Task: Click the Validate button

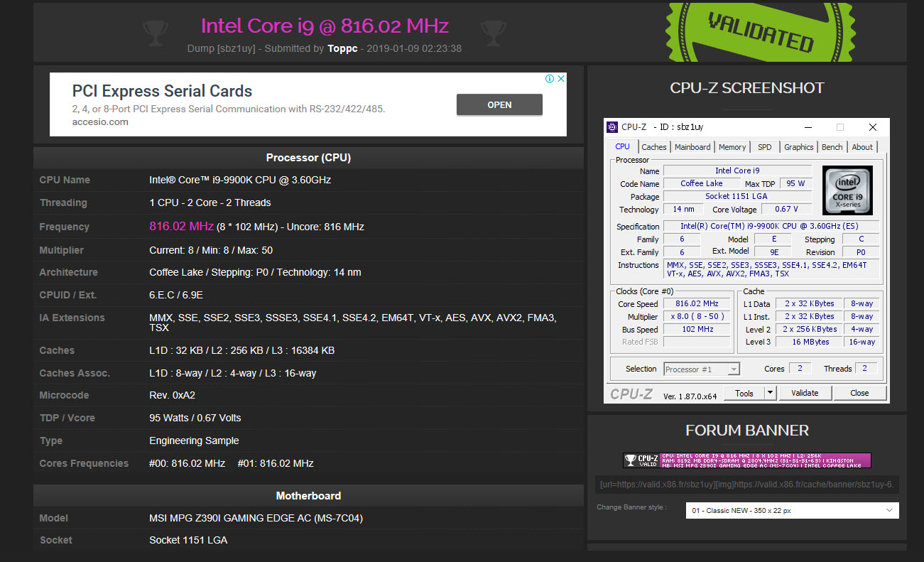Action: click(x=805, y=393)
